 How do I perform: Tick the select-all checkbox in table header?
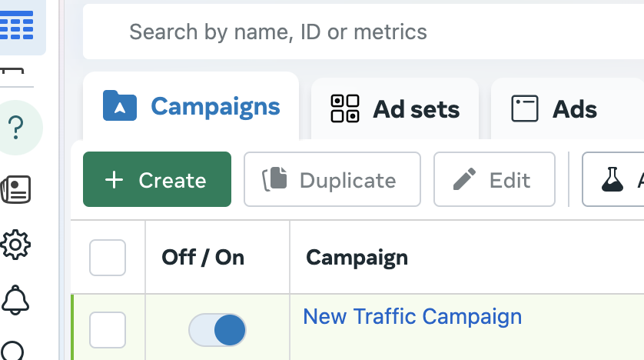tap(108, 257)
